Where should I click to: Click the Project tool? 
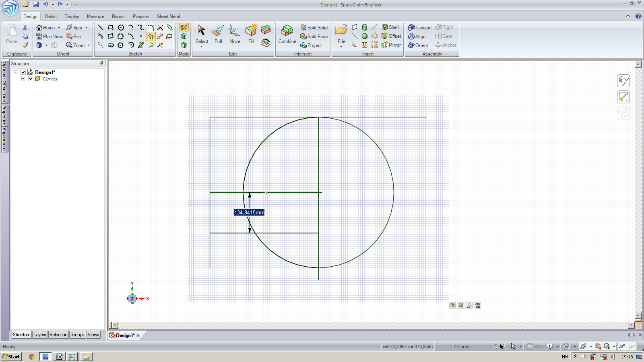311,45
